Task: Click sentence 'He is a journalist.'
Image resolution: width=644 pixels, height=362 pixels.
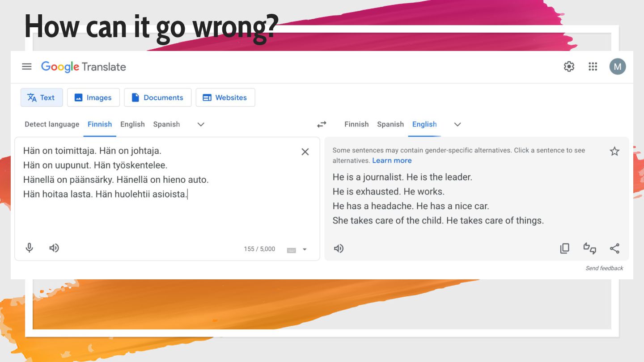Action: 368,177
